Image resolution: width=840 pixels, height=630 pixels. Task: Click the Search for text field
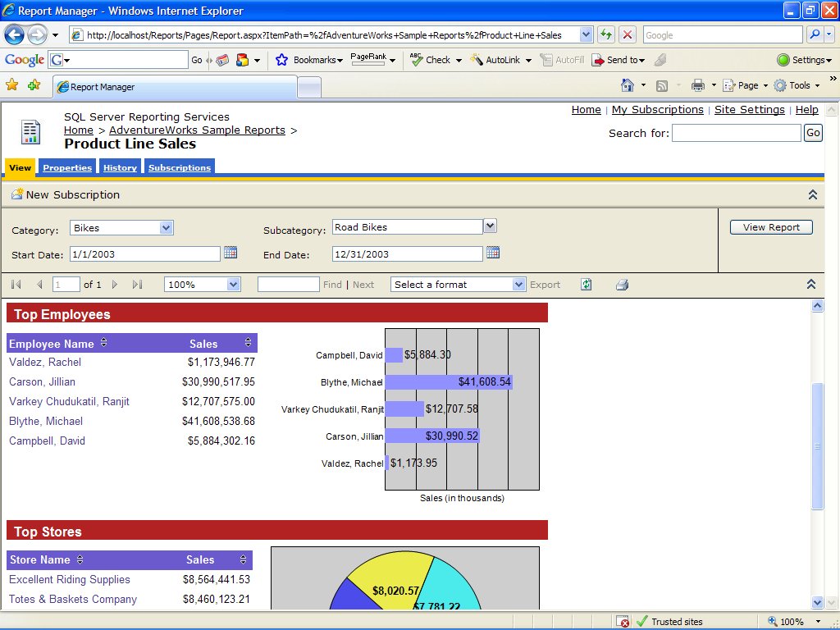point(736,133)
